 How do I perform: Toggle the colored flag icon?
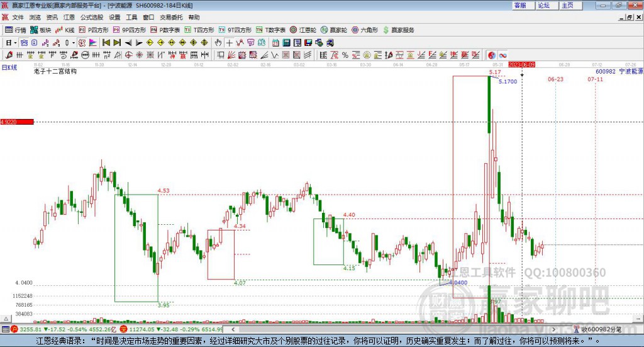pos(93,43)
